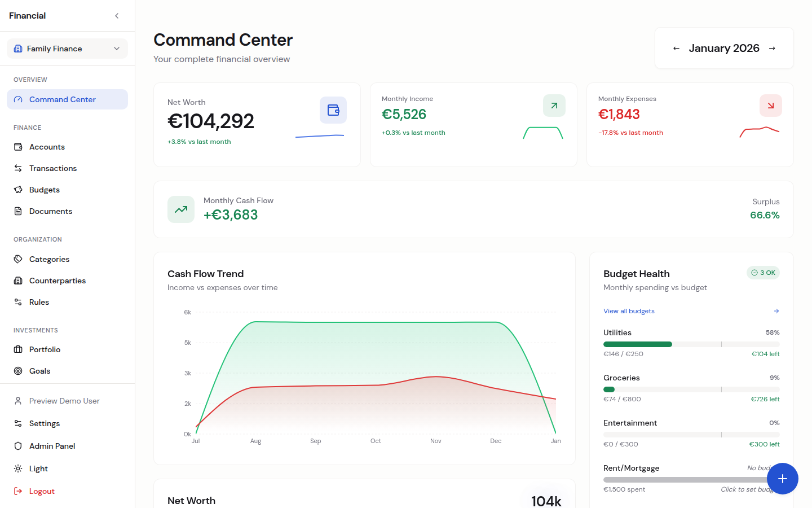Click the View all budgets link

click(629, 311)
